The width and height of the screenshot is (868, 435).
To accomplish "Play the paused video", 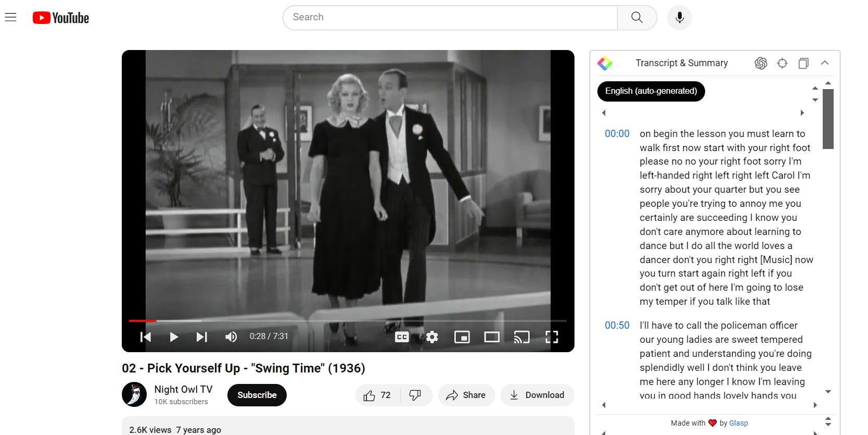I will 174,337.
